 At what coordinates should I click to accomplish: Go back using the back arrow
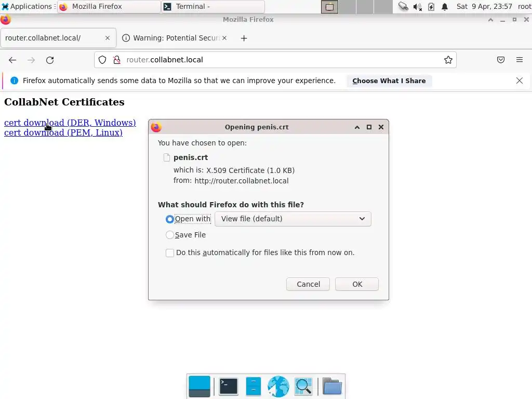[12, 60]
